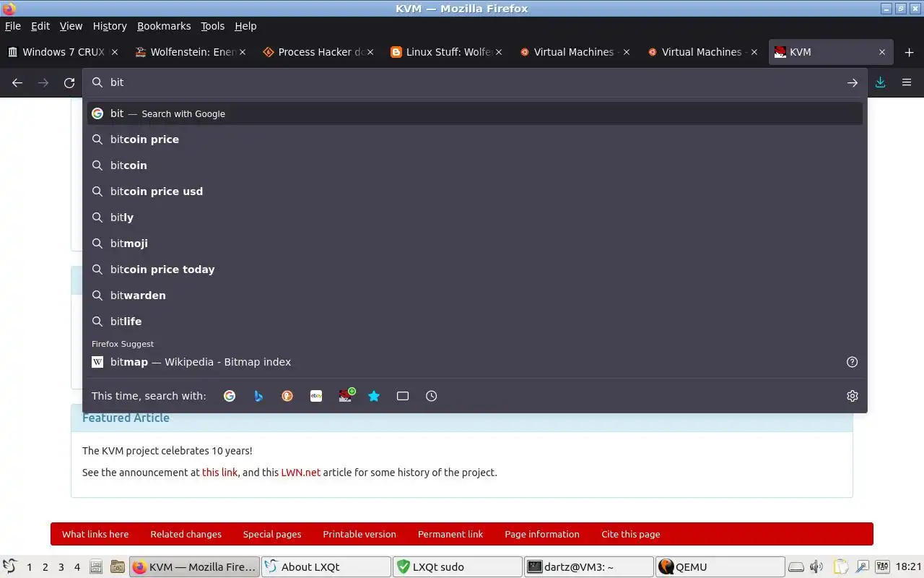
Task: Close the Process Hacker tab
Action: (x=370, y=52)
